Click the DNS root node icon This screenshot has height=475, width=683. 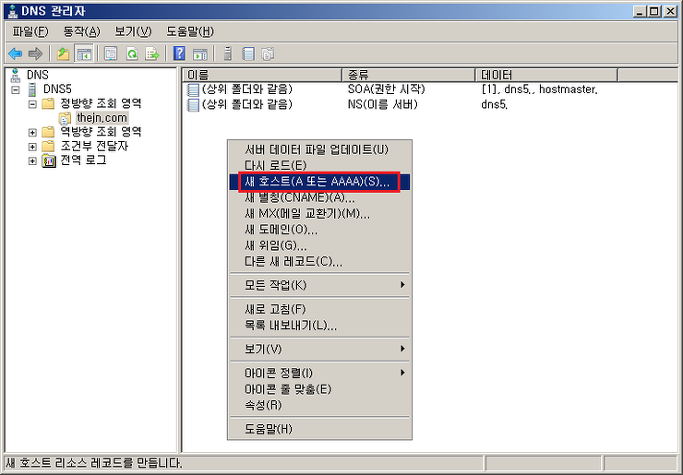[16, 75]
